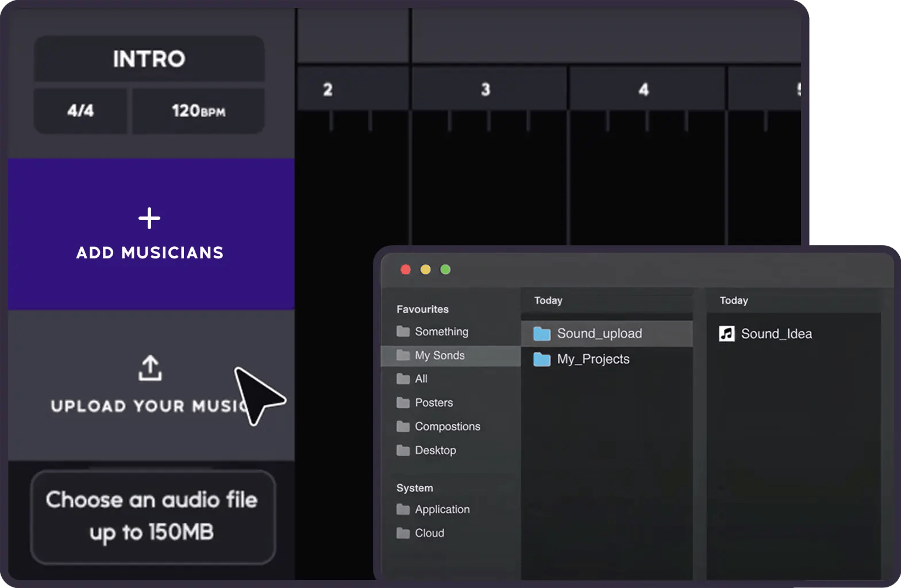Go to Desktop in sidebar

[435, 451]
